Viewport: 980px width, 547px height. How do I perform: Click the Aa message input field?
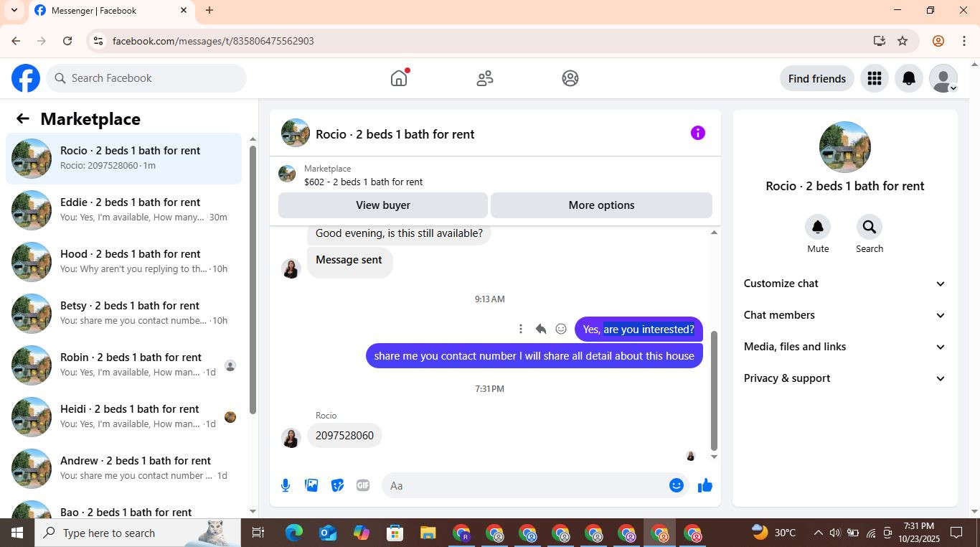tap(526, 486)
